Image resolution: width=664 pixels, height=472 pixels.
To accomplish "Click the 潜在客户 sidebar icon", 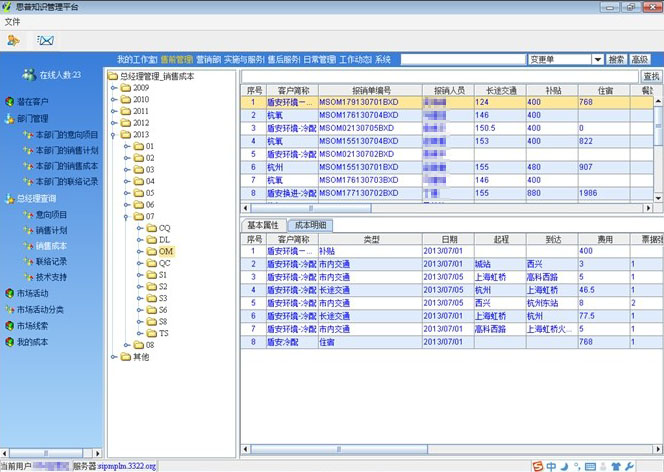I will coord(9,102).
